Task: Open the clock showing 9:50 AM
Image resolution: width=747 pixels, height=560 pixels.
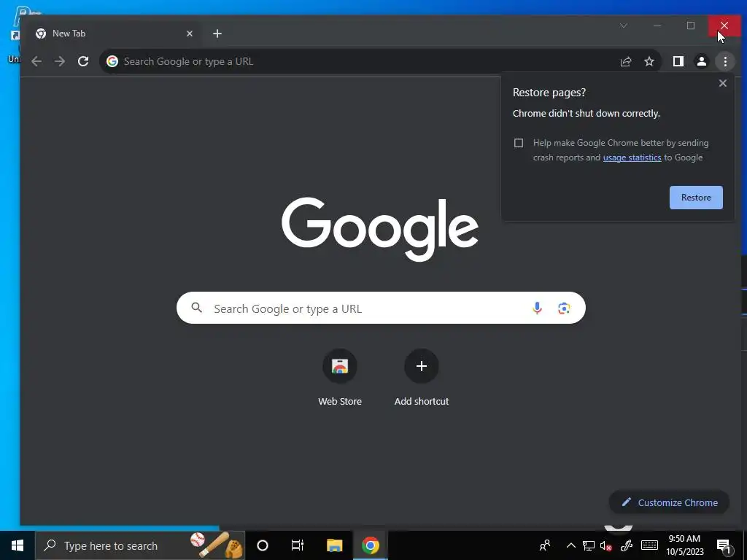Action: (x=684, y=545)
